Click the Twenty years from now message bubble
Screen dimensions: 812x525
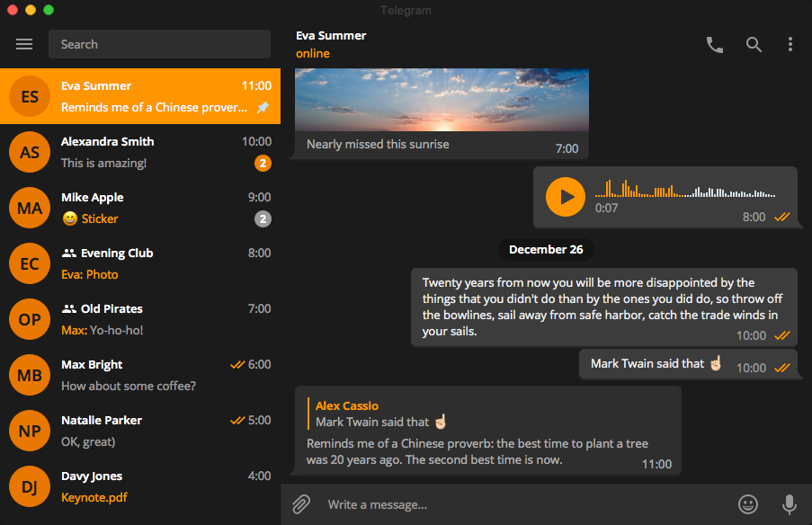tap(603, 307)
